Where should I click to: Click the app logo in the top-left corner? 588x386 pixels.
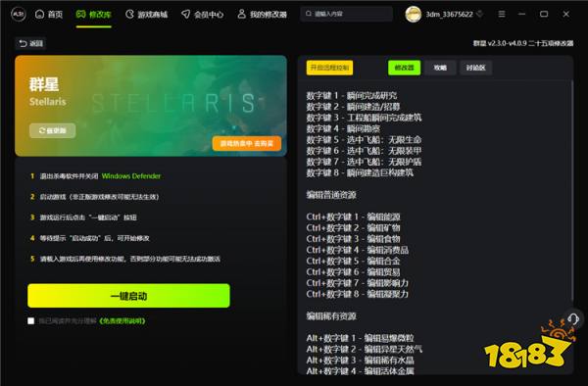pyautogui.click(x=18, y=15)
